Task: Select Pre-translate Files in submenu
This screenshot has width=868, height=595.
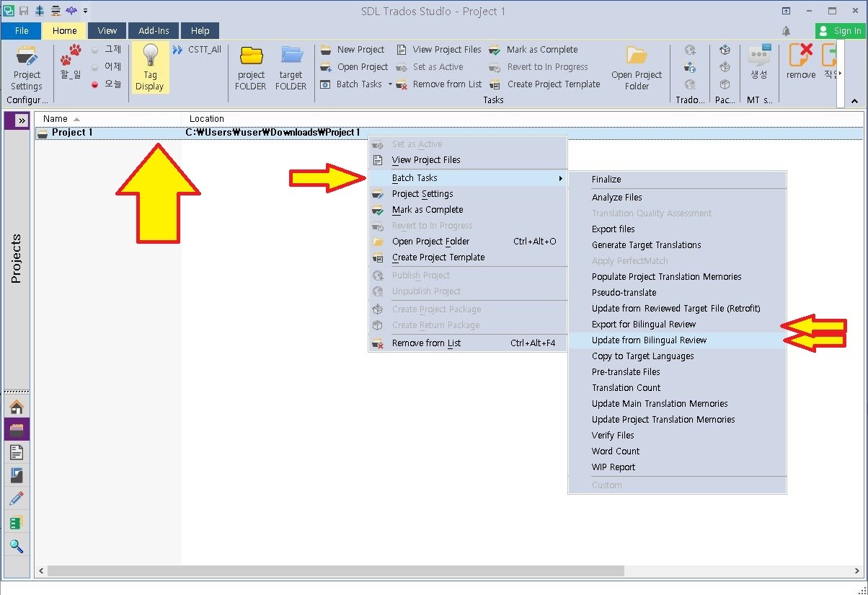Action: coord(677,372)
